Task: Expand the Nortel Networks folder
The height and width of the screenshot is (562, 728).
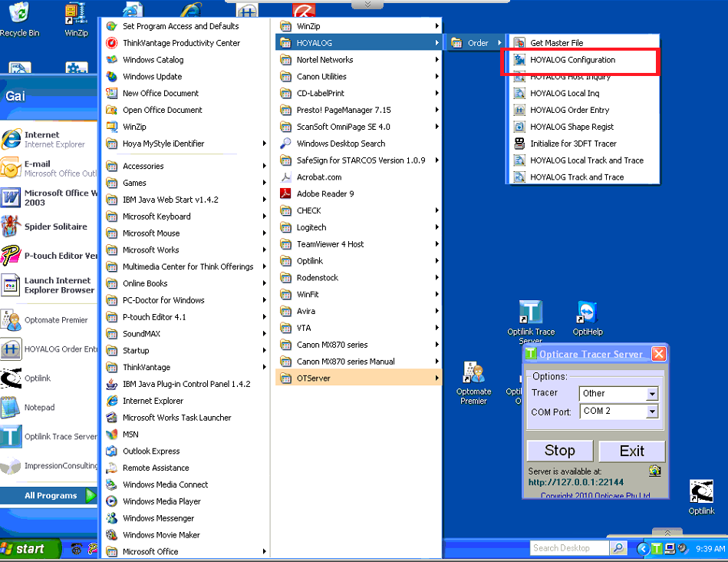Action: click(x=359, y=60)
